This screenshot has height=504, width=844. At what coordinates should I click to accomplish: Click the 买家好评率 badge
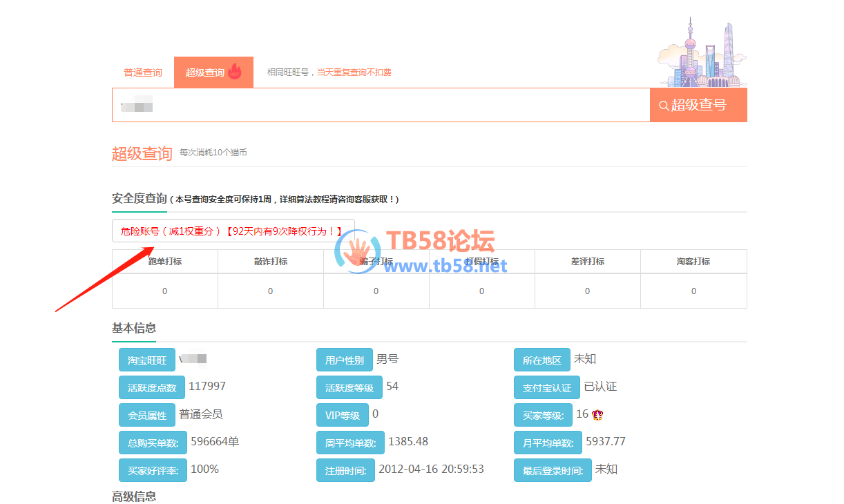153,469
